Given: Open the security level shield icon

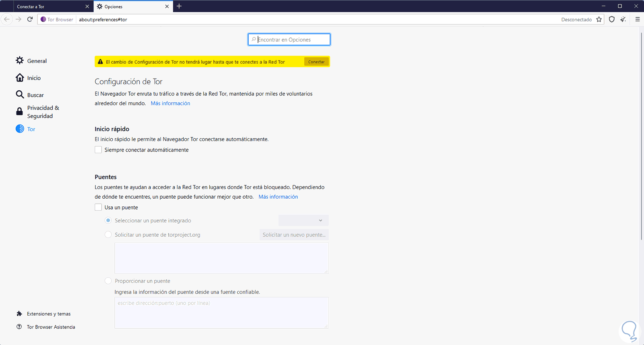Looking at the screenshot, I should click(x=612, y=19).
